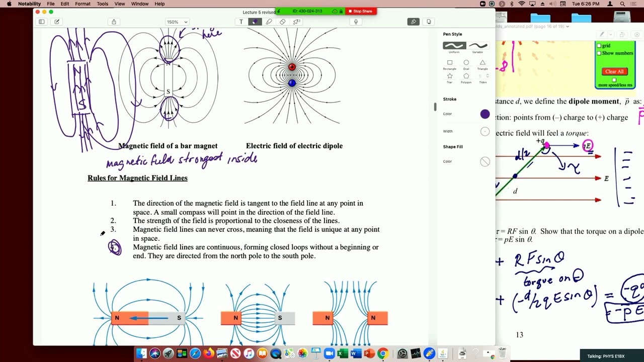Enable the grid checkbox in PDF window
Viewport: 644px width, 362px height.
coord(599,46)
